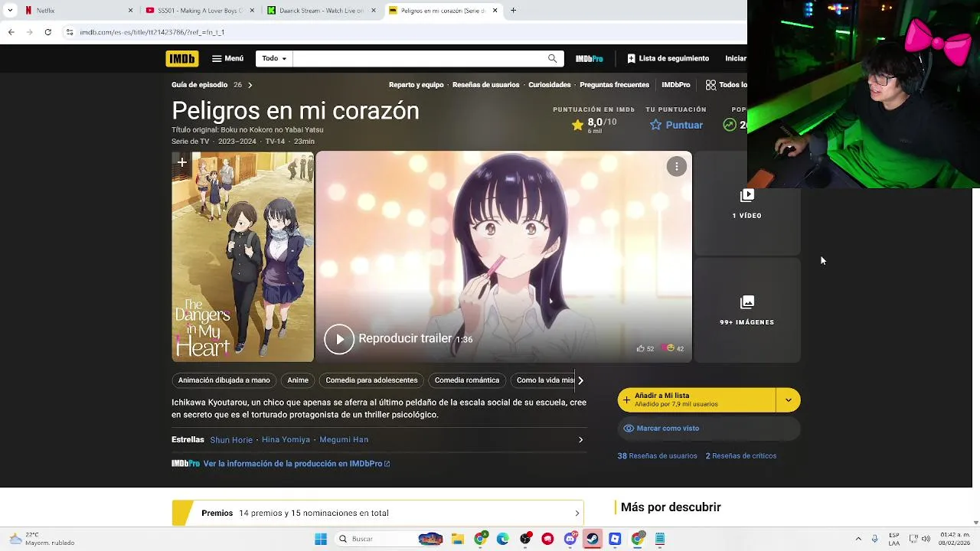Select the Animación dibujada a mano chip
980x551 pixels.
point(224,380)
